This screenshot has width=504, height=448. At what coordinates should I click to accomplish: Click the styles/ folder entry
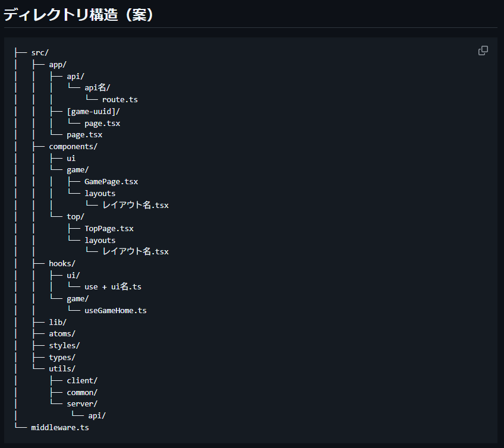pos(64,345)
